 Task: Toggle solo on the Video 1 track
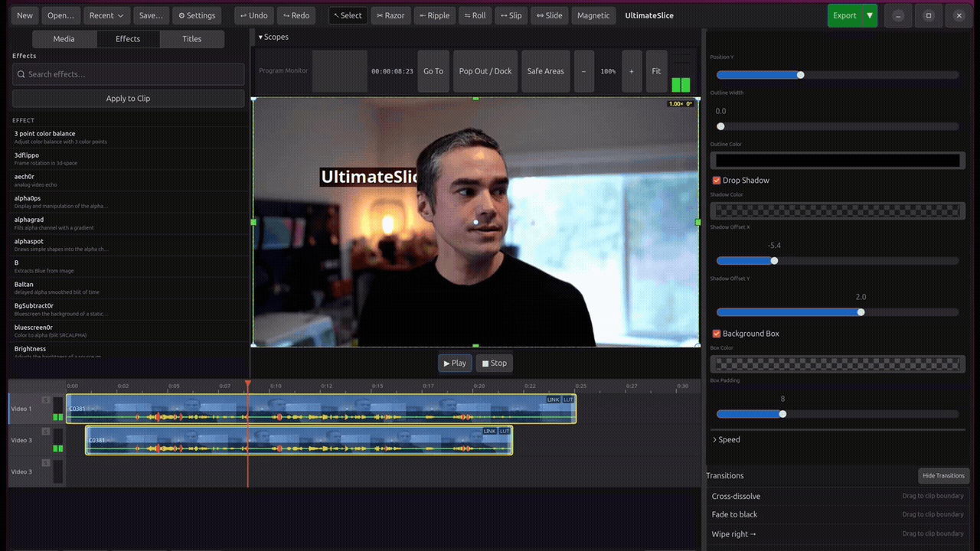[46, 400]
